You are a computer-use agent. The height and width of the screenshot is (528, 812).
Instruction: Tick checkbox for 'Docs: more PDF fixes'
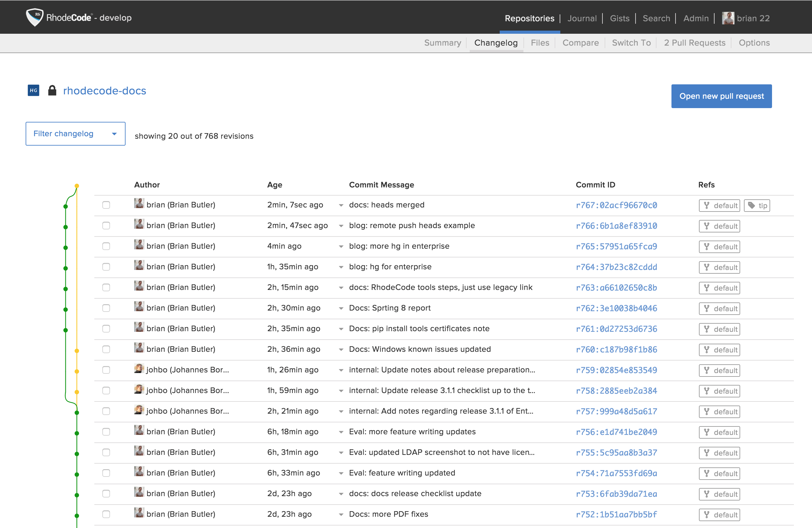point(106,514)
